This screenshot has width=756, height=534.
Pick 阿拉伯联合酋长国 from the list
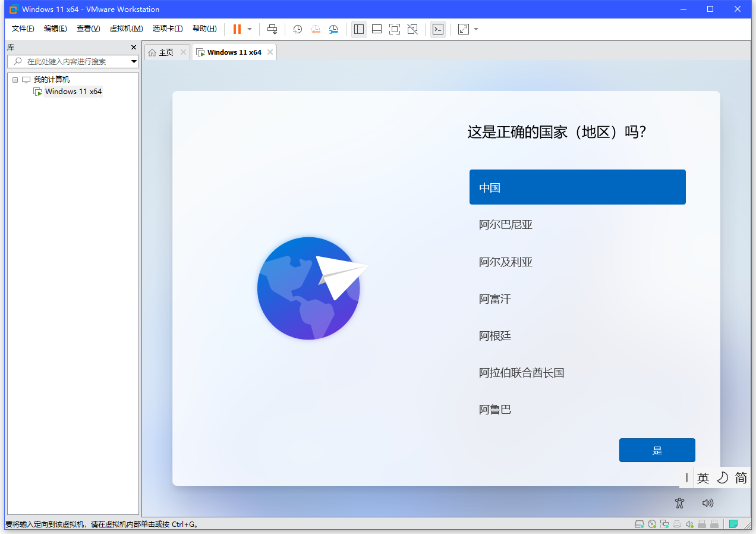(578, 373)
